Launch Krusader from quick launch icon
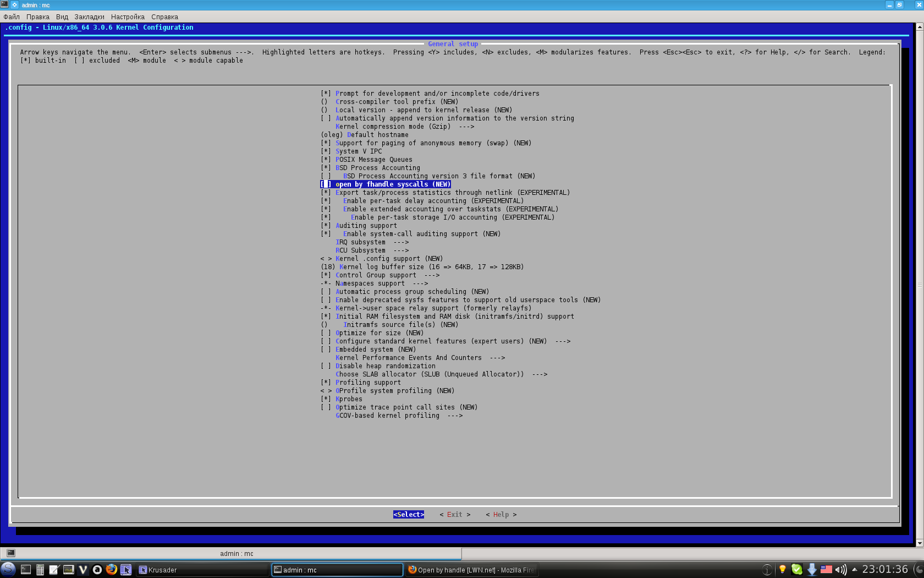Screen dimensions: 924x578 126,570
